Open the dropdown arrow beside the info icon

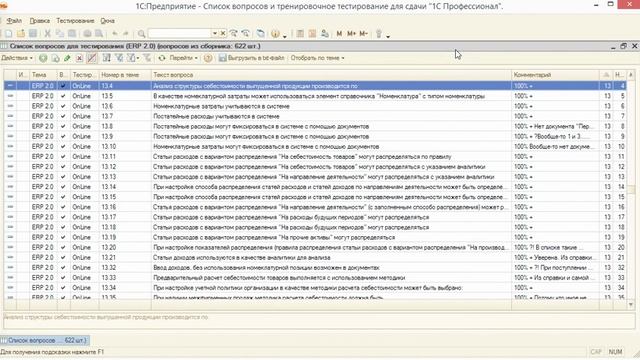[x=284, y=36]
